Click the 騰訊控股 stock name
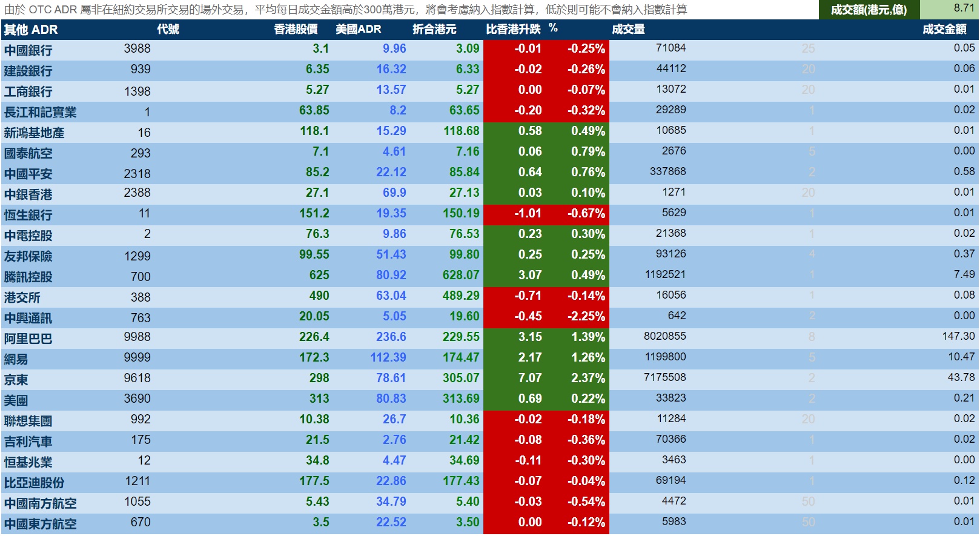The height and width of the screenshot is (536, 980). (x=28, y=277)
